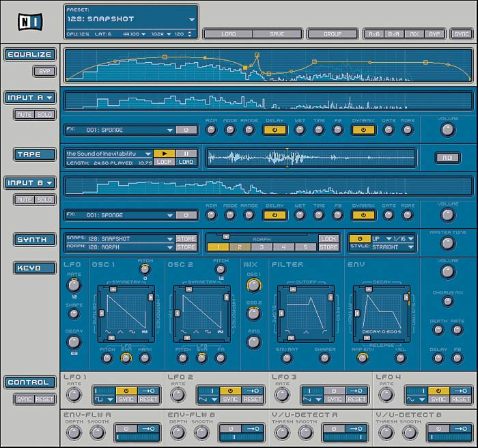This screenshot has height=448, width=478.
Task: Click the Ring modulation knob
Action: coord(253,342)
